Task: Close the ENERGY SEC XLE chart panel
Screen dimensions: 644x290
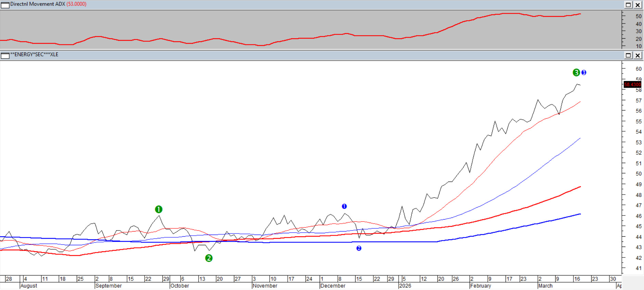Action: tap(637, 55)
